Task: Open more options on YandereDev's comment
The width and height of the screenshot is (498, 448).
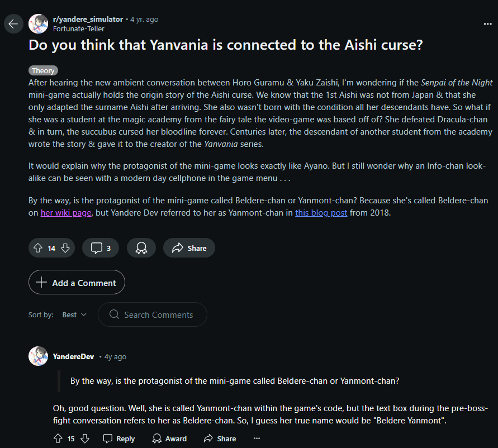Action: click(x=257, y=439)
